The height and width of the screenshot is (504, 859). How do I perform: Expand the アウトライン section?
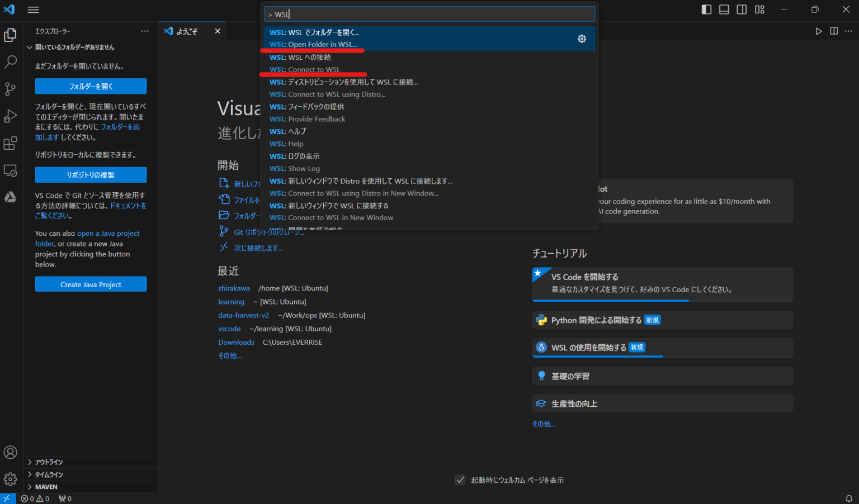[x=50, y=462]
